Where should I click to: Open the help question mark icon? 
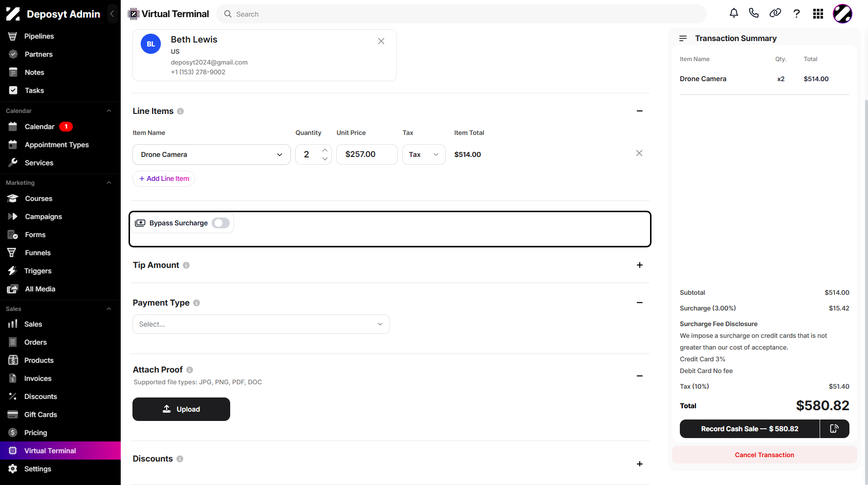click(x=797, y=14)
